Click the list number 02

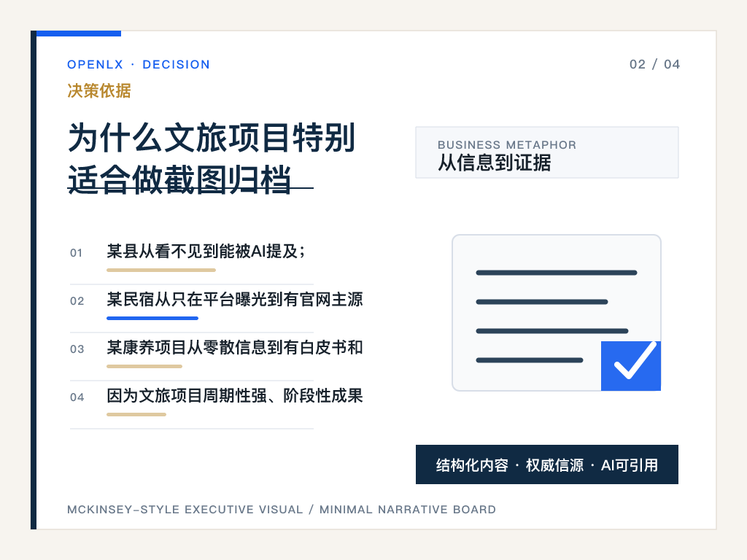pyautogui.click(x=77, y=301)
